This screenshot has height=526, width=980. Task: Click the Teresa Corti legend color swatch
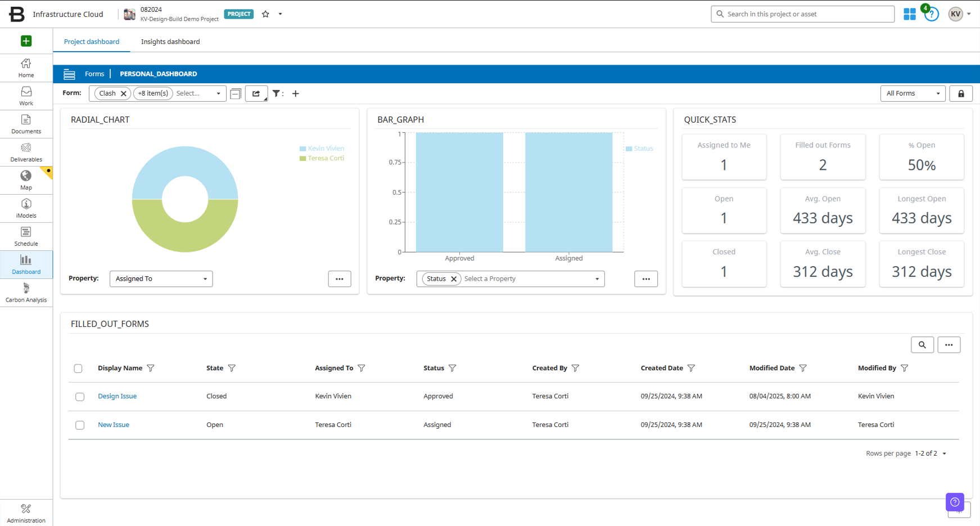pos(302,159)
